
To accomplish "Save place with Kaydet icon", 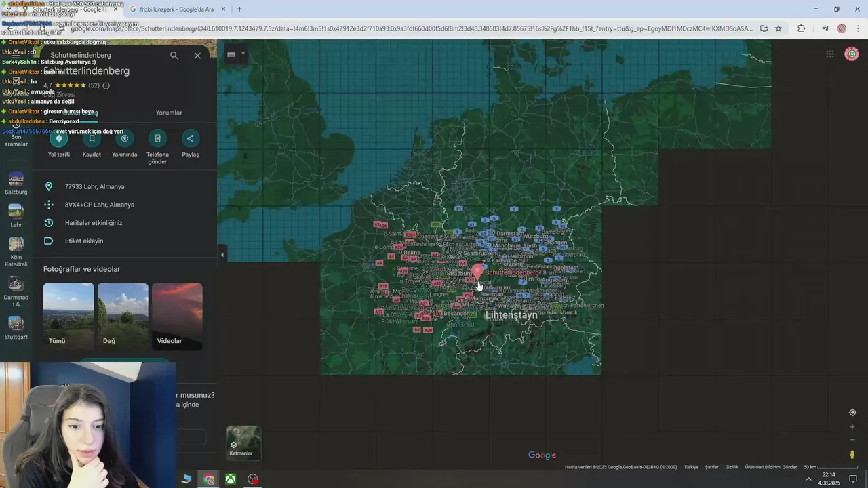I will (x=92, y=138).
